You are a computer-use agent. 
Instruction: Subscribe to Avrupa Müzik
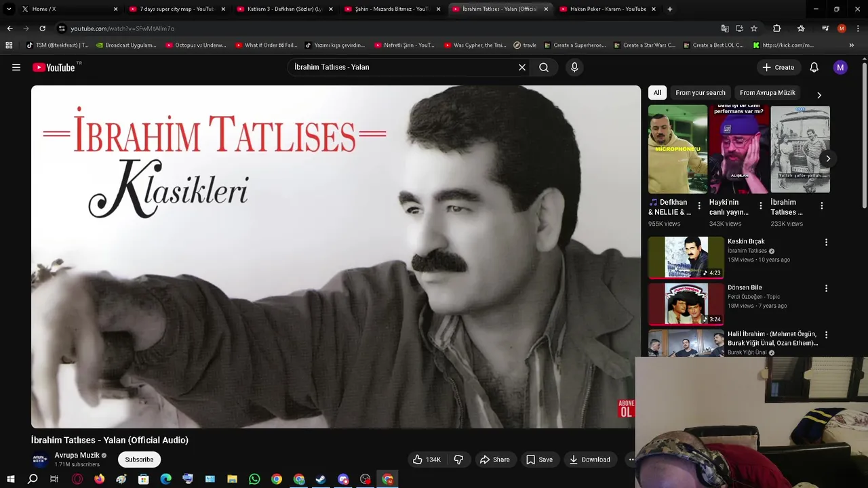(139, 460)
